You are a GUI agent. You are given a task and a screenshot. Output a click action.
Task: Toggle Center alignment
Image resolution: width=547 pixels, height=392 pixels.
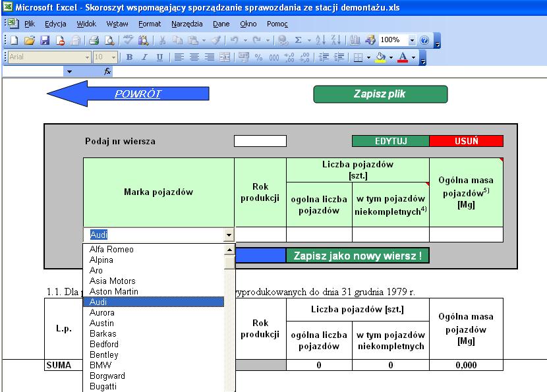coord(194,57)
